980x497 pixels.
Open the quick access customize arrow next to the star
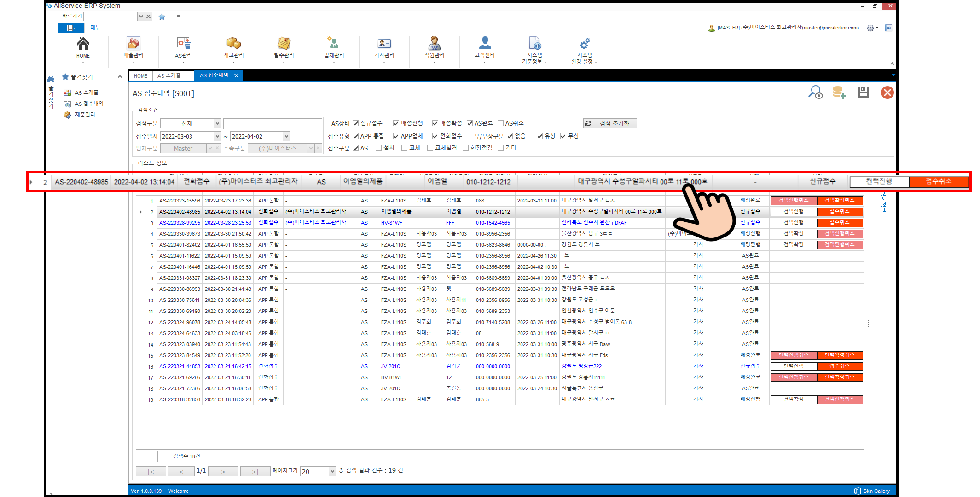pos(178,17)
